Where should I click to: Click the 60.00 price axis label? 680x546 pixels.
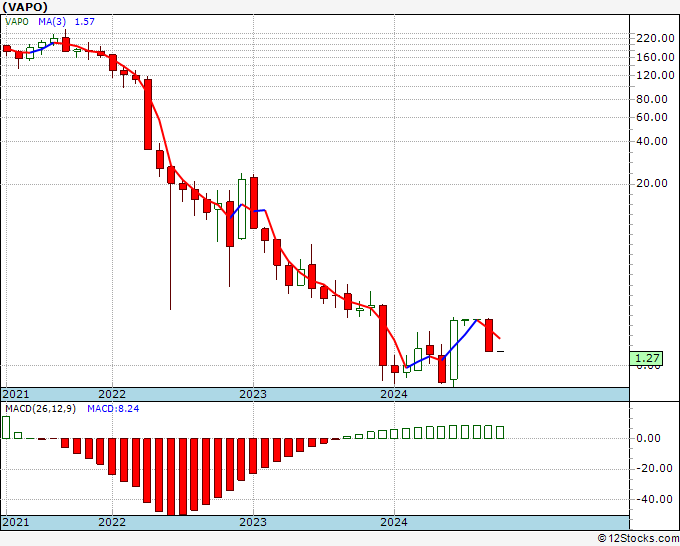(652, 117)
